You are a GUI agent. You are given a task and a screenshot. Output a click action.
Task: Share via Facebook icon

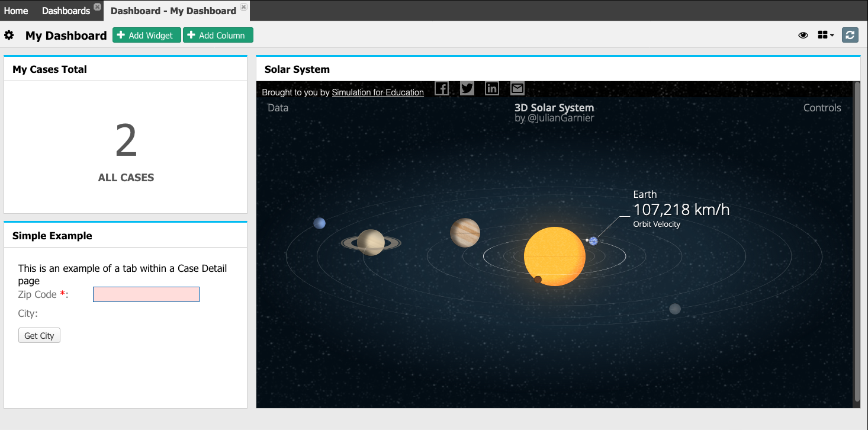coord(442,88)
